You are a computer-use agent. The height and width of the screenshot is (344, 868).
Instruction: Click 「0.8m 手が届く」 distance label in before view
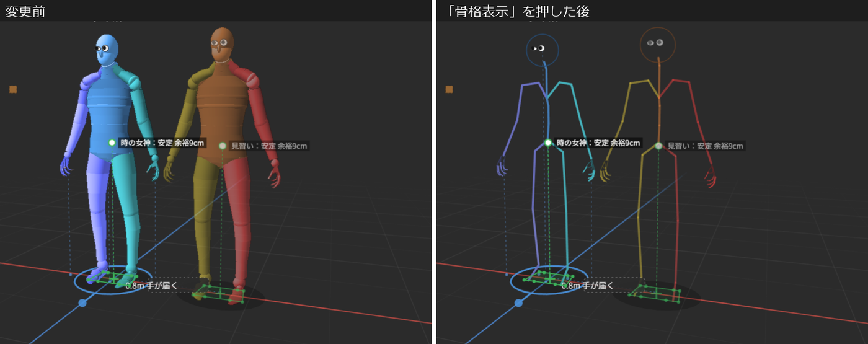pos(152,286)
